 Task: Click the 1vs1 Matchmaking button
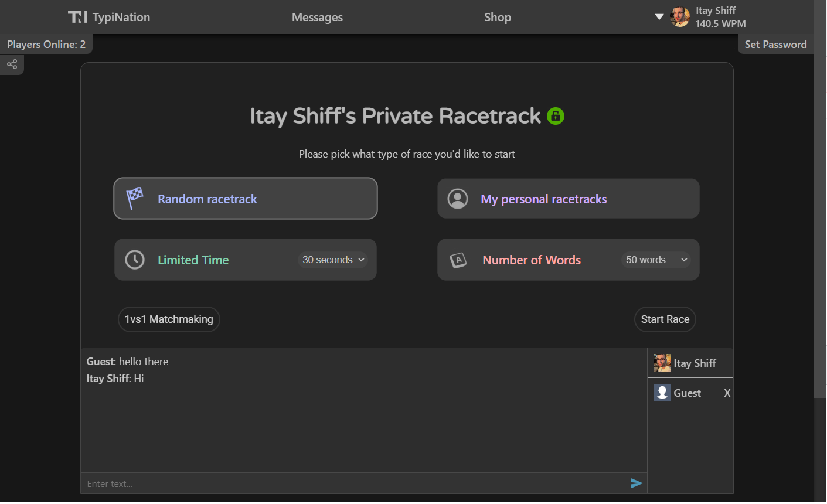click(169, 319)
